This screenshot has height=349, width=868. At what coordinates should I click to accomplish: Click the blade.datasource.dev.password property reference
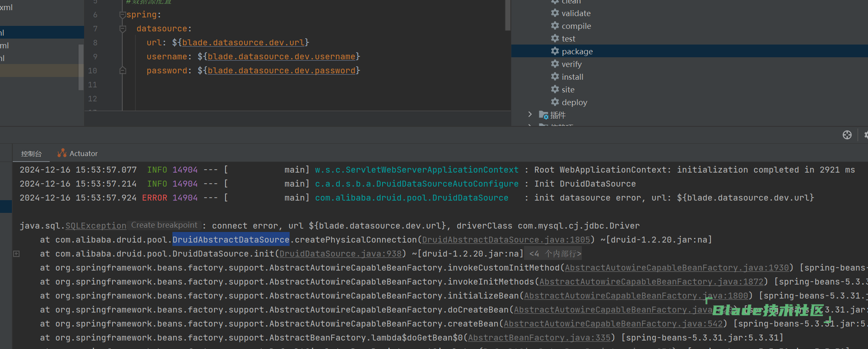click(x=282, y=70)
